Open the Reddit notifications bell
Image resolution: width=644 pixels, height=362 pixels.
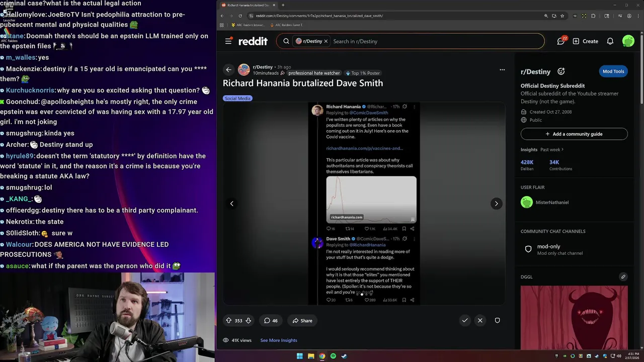point(610,41)
